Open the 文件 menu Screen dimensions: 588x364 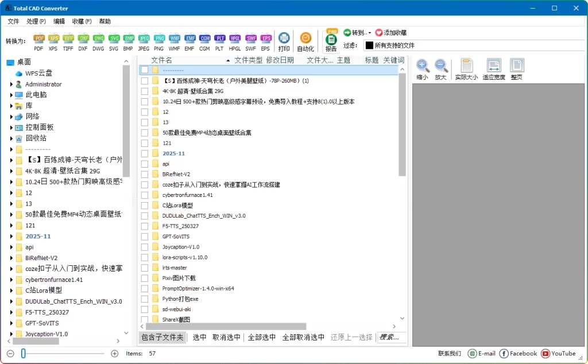13,21
